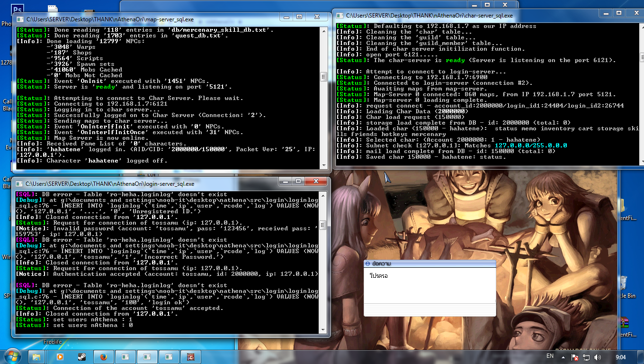
Task: Click the 'set users nAthena : 1' line
Action: point(74,319)
